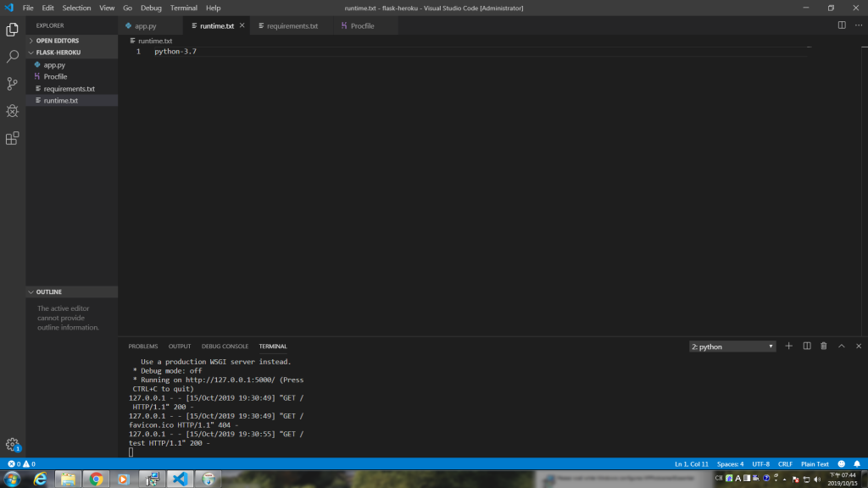Maximize the terminal panel size
868x488 pixels.
(842, 347)
